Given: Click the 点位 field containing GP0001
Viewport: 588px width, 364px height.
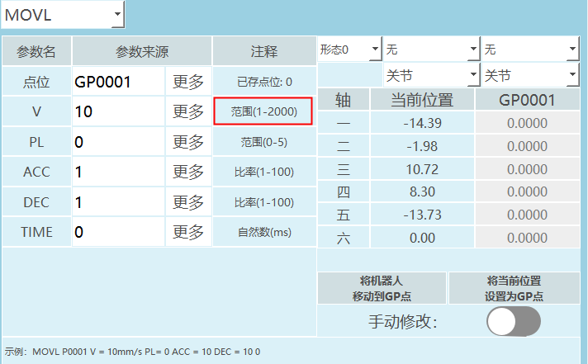Looking at the screenshot, I should pyautogui.click(x=118, y=82).
